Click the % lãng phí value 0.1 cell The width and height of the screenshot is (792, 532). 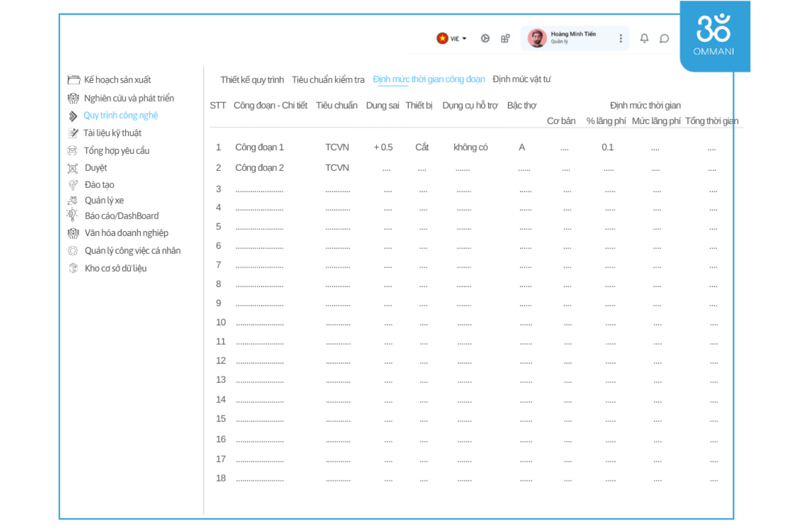(x=607, y=147)
